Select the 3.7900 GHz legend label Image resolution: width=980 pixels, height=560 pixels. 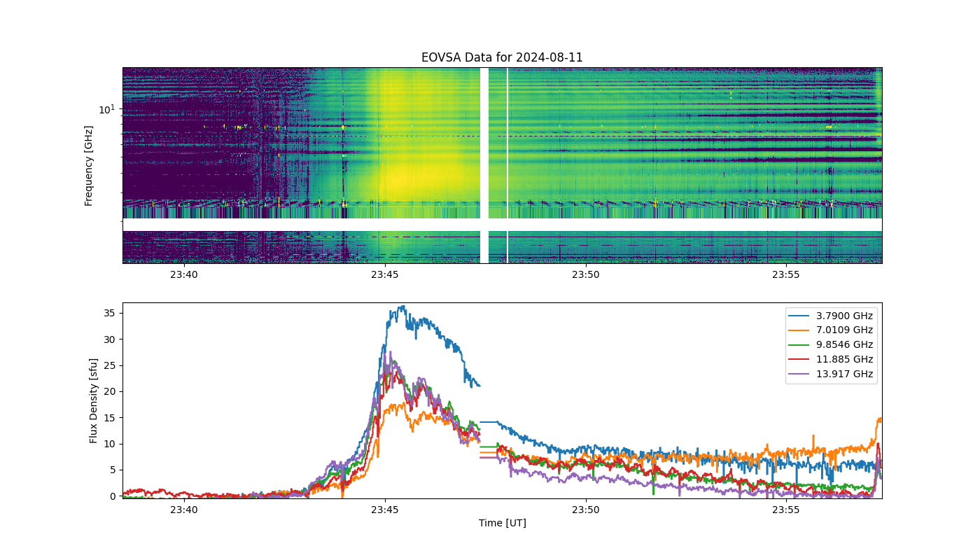[846, 316]
